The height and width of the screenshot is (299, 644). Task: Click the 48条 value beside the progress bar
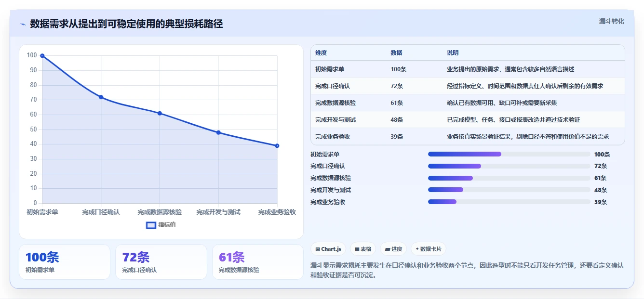(601, 190)
